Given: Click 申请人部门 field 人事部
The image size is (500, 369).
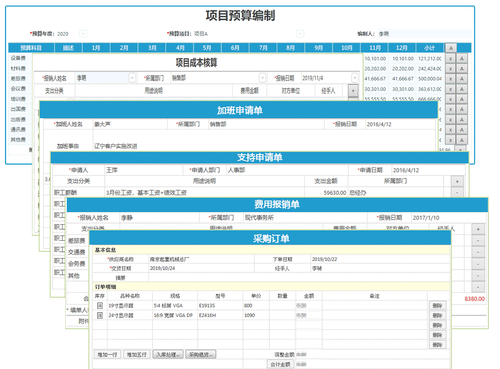Looking at the screenshot, I should (x=287, y=170).
